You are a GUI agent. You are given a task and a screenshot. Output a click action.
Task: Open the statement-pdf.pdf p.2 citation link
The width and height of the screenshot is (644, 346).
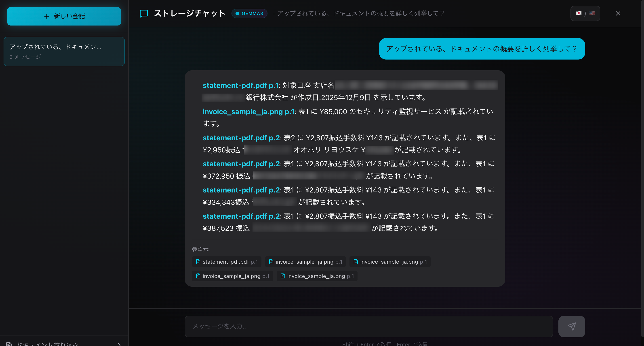[x=241, y=138]
